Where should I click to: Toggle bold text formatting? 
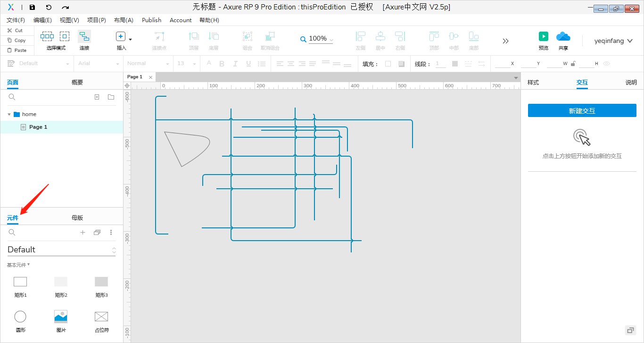pos(222,64)
